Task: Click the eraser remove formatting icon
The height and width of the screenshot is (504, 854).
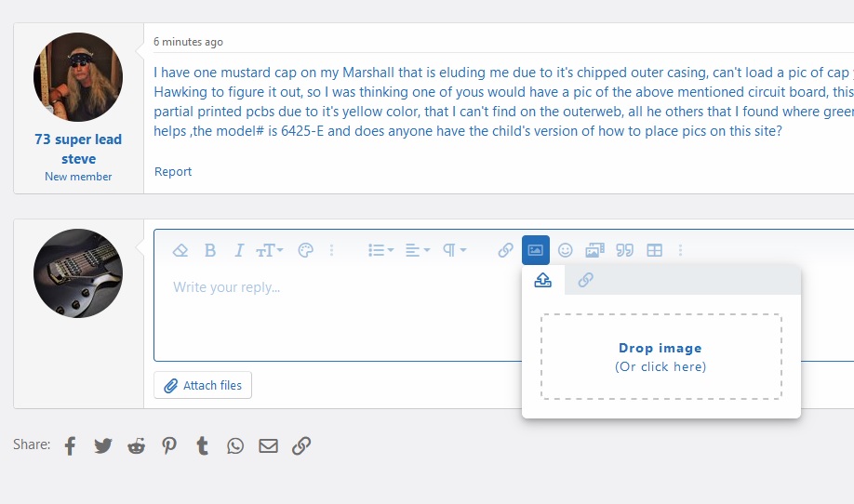Action: 181,250
